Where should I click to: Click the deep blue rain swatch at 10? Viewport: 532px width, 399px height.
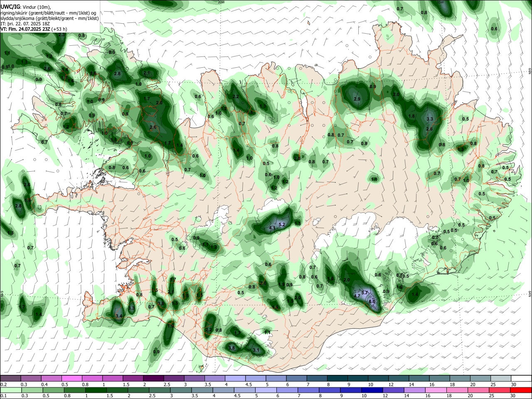tap(372, 390)
